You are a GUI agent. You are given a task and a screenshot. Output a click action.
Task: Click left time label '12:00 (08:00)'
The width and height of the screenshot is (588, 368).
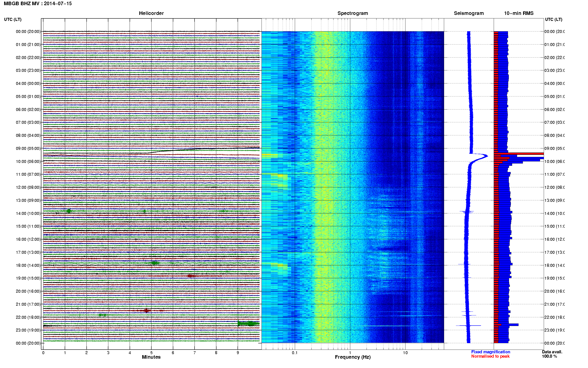(x=28, y=187)
